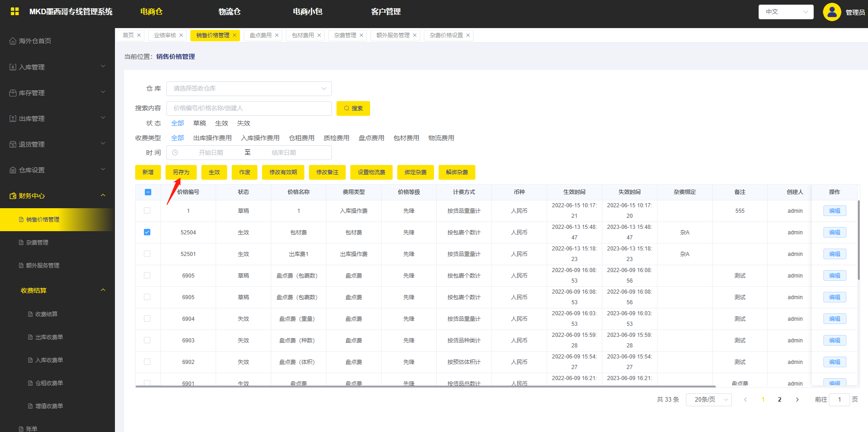
Task: Go to next page arrow in pagination
Action: pyautogui.click(x=797, y=399)
